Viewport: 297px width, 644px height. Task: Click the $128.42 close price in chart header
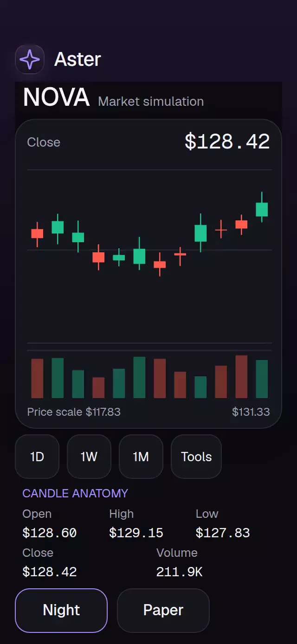coord(227,142)
